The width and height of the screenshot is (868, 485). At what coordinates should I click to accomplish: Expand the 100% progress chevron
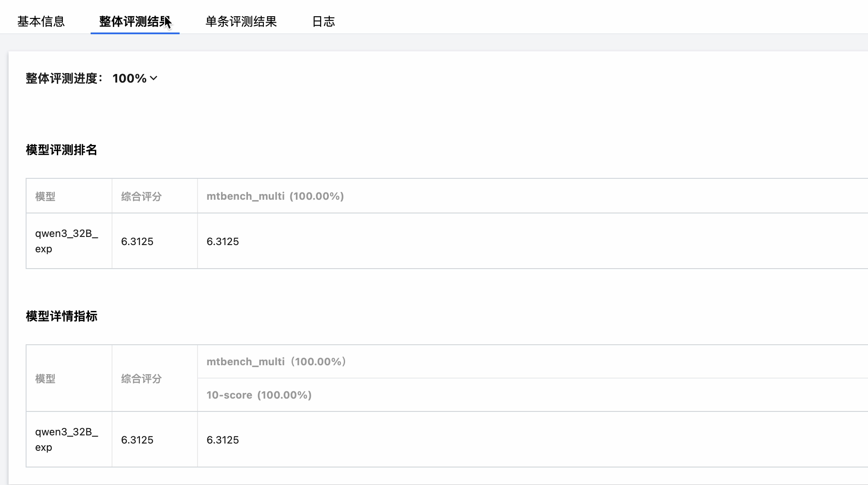click(154, 78)
